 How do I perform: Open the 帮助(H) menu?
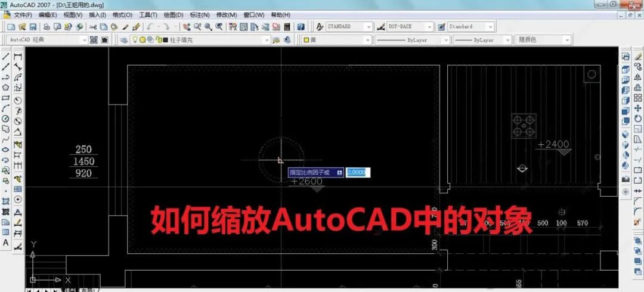click(x=281, y=15)
